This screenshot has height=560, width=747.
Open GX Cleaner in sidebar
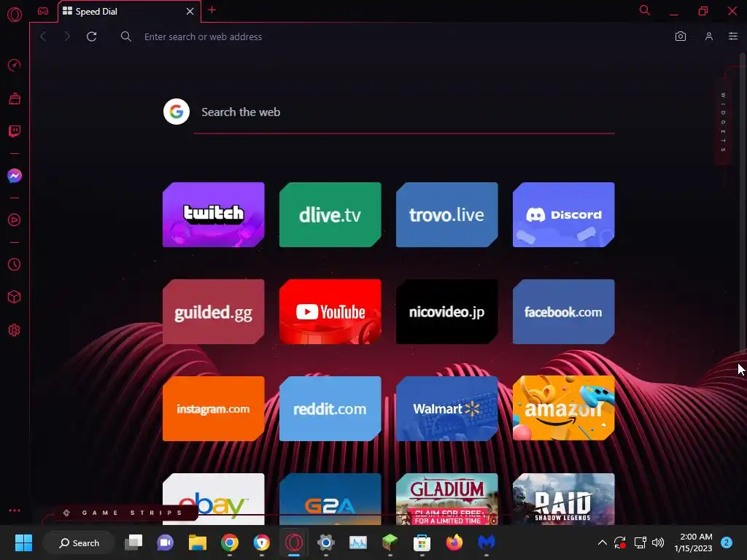click(15, 98)
